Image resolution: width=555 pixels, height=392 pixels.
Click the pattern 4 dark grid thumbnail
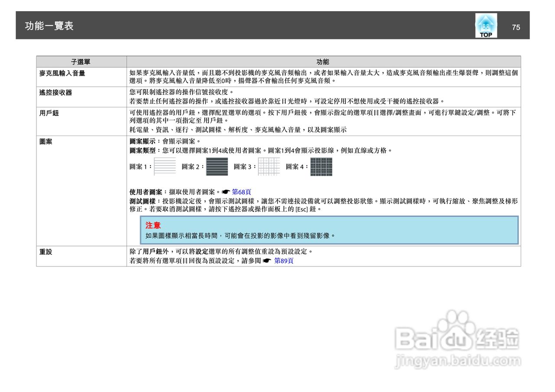point(321,166)
